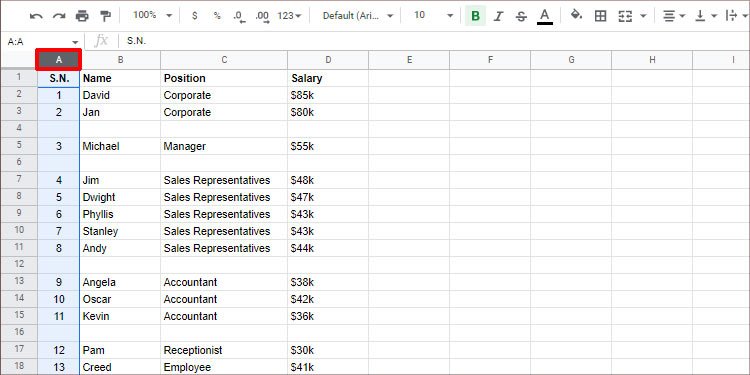Select row 16 header

pos(19,333)
